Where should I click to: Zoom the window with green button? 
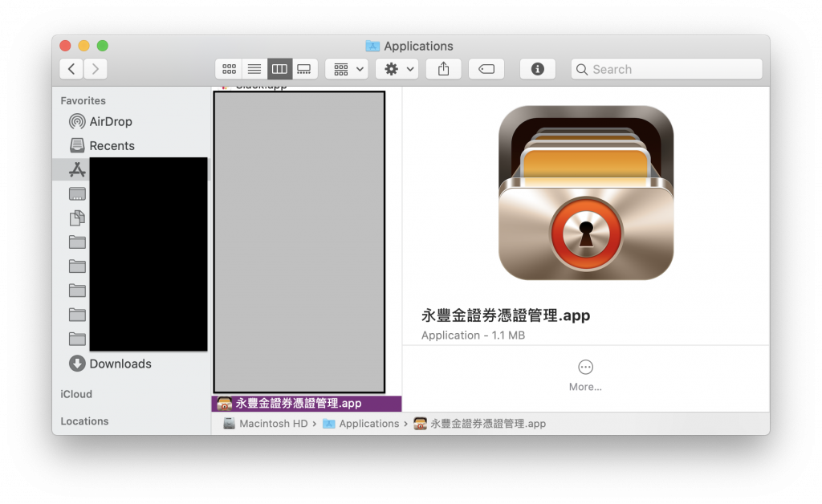click(x=103, y=46)
